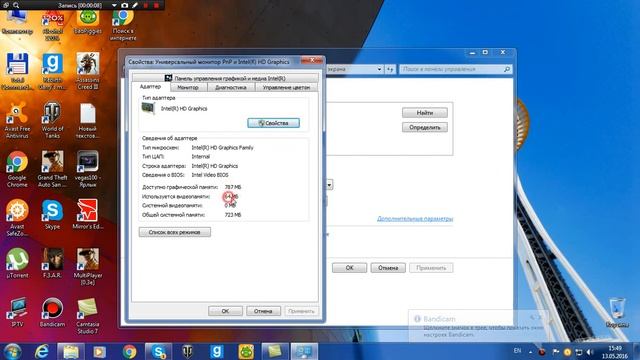Expand the address bar dropdown arrow
Image resolution: width=640 pixels, height=360 pixels.
point(379,69)
